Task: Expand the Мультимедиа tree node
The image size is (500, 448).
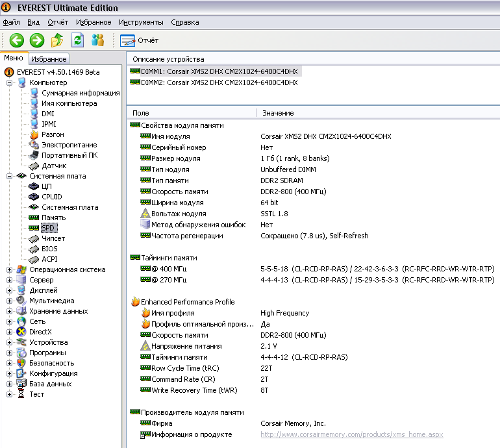Action: (x=9, y=301)
